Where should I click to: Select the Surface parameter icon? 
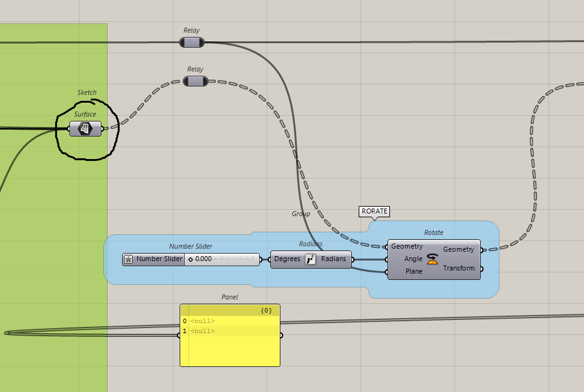click(85, 129)
